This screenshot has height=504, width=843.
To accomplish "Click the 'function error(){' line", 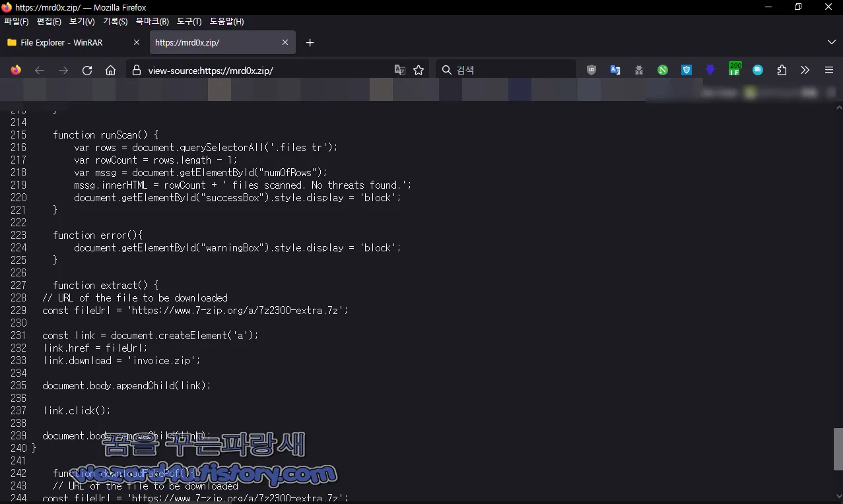I will click(98, 235).
